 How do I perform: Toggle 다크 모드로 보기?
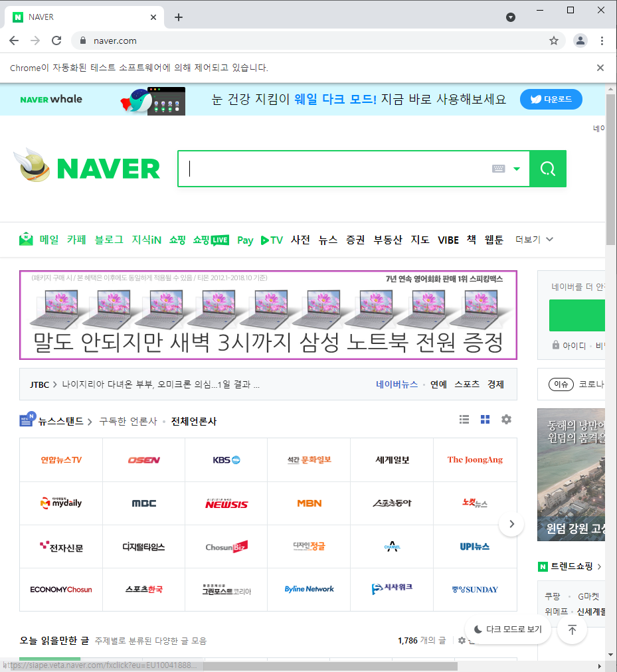[x=507, y=629]
